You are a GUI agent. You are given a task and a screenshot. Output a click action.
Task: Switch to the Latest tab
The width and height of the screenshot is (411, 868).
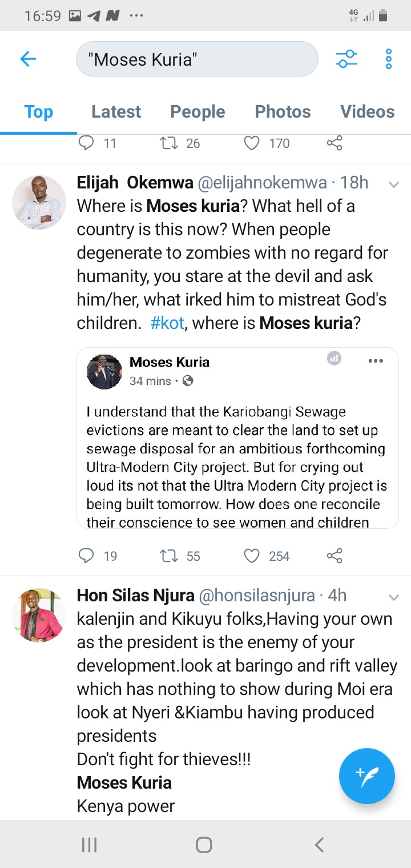pos(116,111)
